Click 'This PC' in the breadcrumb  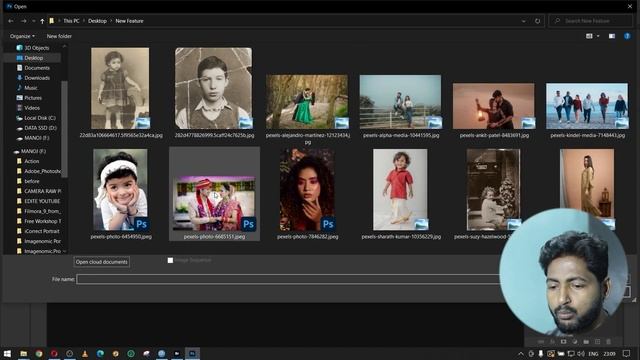pos(71,21)
